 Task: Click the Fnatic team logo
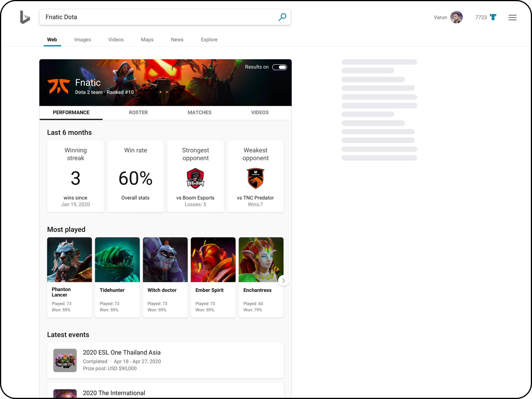point(59,86)
